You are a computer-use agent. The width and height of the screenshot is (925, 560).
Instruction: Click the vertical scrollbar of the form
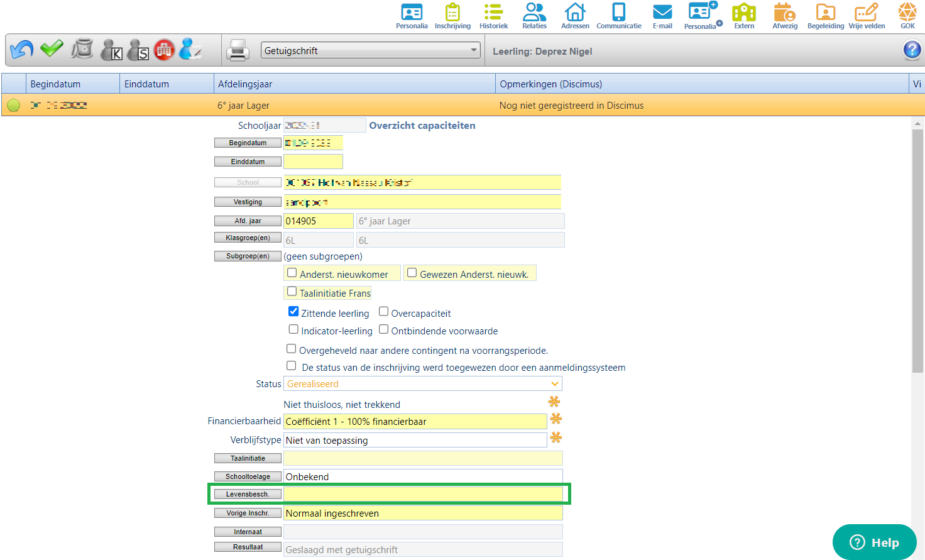pos(917,251)
